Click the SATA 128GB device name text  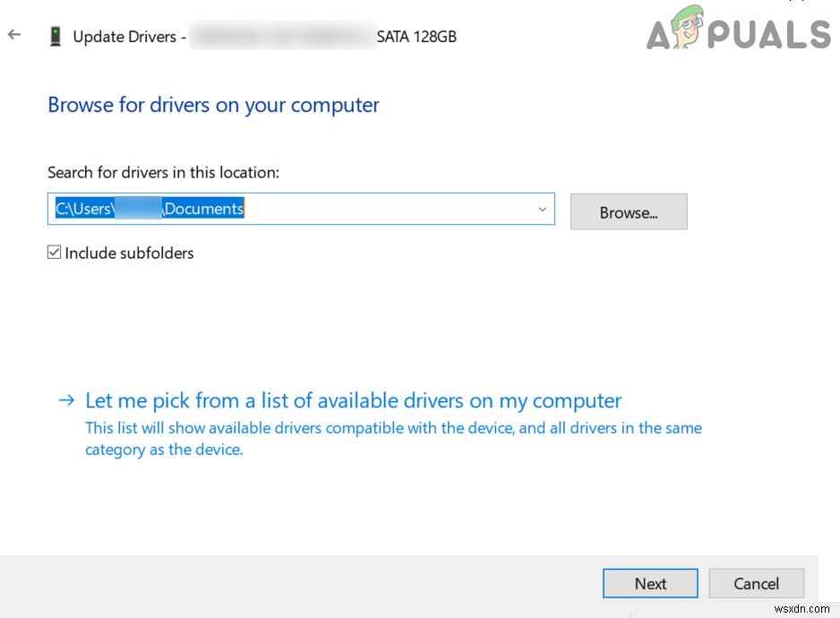tap(416, 37)
